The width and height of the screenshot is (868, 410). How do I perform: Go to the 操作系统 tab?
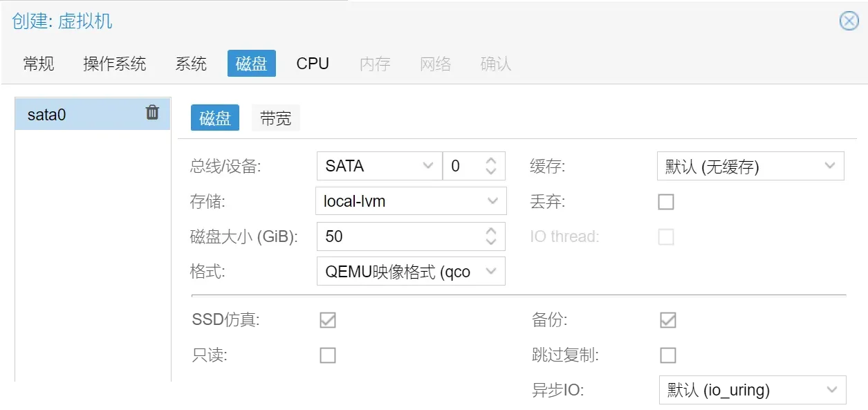tap(115, 64)
